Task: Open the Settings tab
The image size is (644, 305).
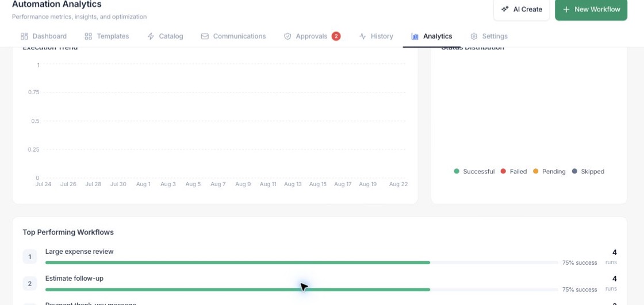Action: click(x=489, y=36)
